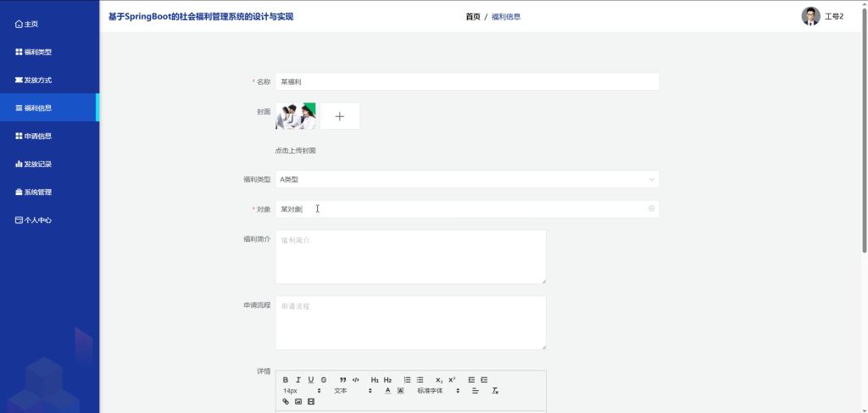Focus the 对象 input field

tap(467, 209)
